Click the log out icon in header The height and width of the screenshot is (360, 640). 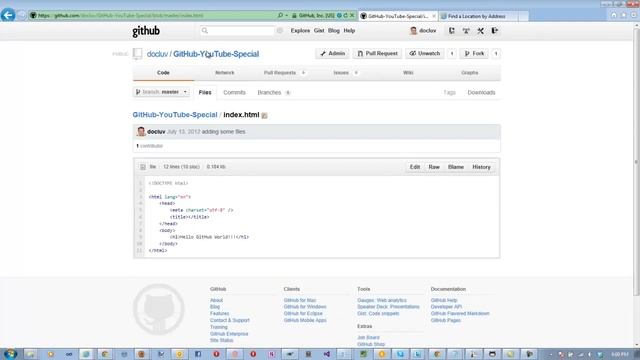pyautogui.click(x=494, y=31)
